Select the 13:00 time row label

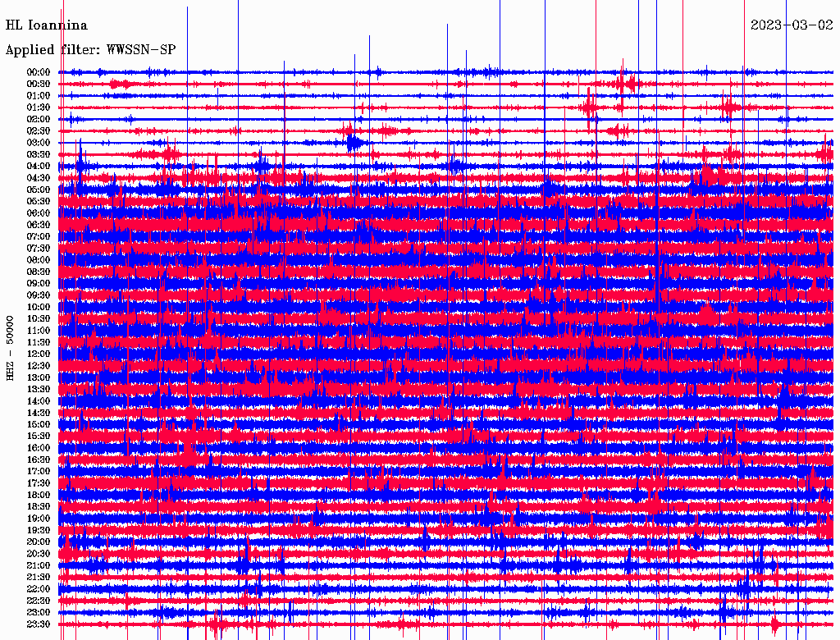[x=39, y=378]
